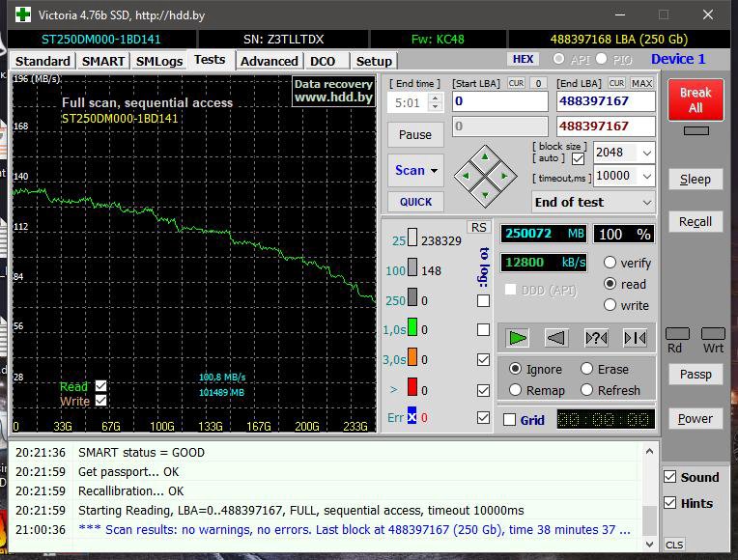
Task: Click the MAX end LBA button
Action: pos(642,84)
